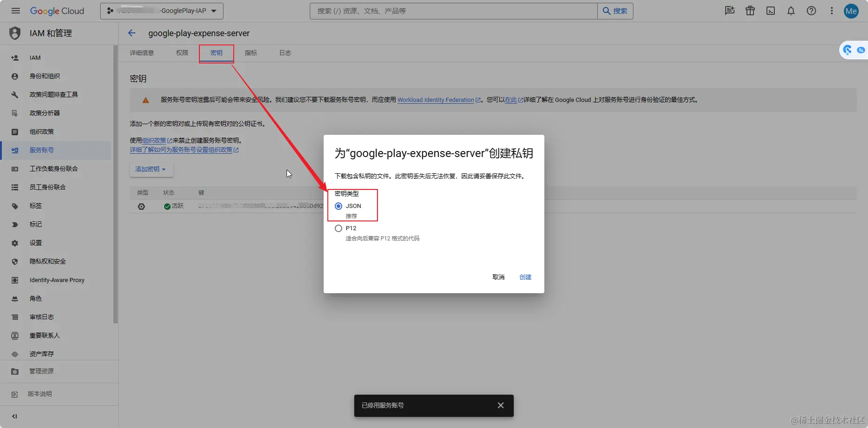This screenshot has width=868, height=428.
Task: Select the P12 key type radio button
Action: [x=338, y=228]
